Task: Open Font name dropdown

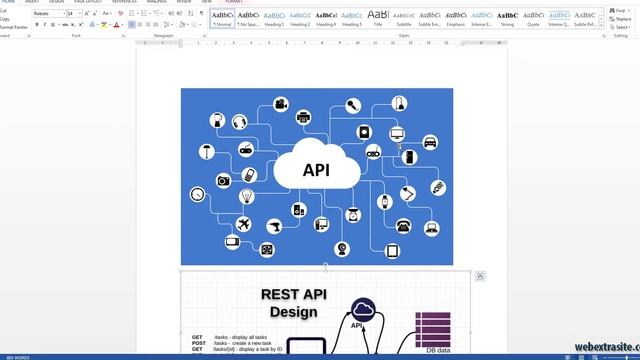Action: (64, 13)
